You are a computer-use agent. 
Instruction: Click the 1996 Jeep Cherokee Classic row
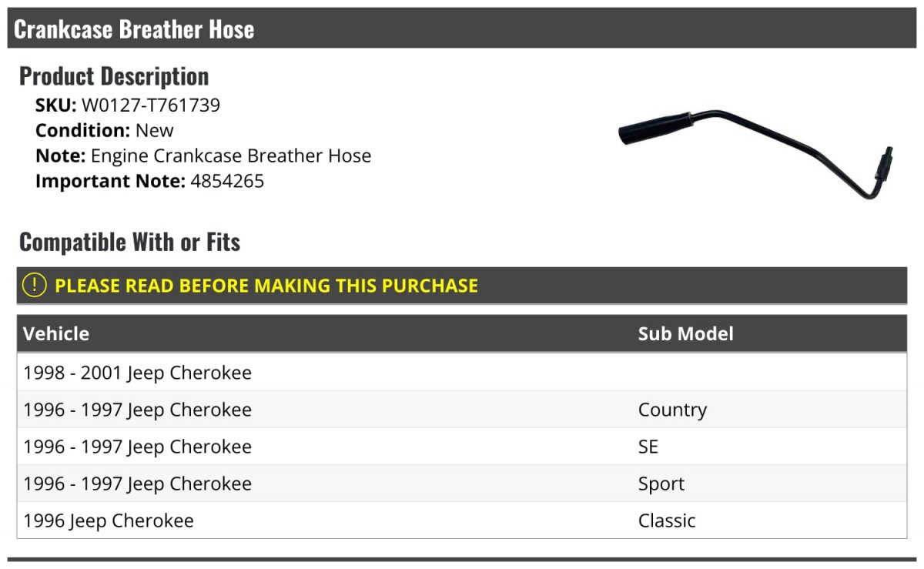coord(462,520)
